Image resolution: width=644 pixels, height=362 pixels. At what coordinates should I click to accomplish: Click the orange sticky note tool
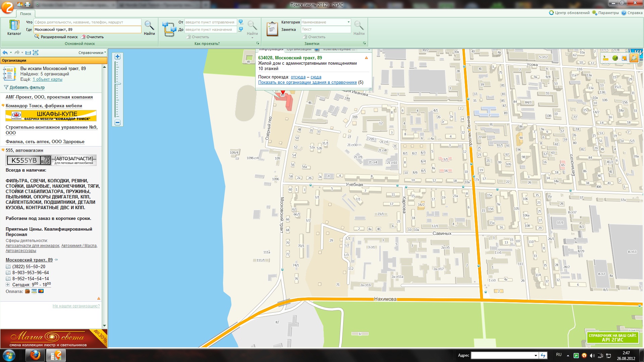click(x=624, y=58)
